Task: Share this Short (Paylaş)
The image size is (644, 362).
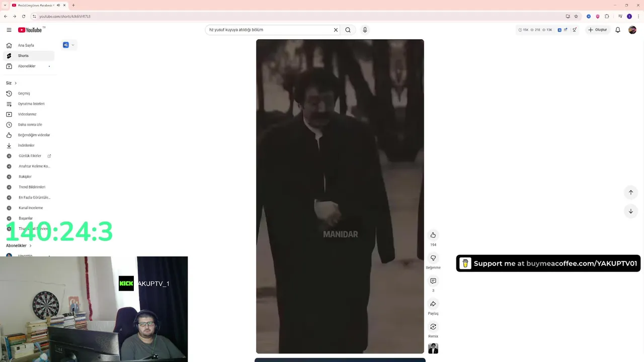Action: pos(433,304)
